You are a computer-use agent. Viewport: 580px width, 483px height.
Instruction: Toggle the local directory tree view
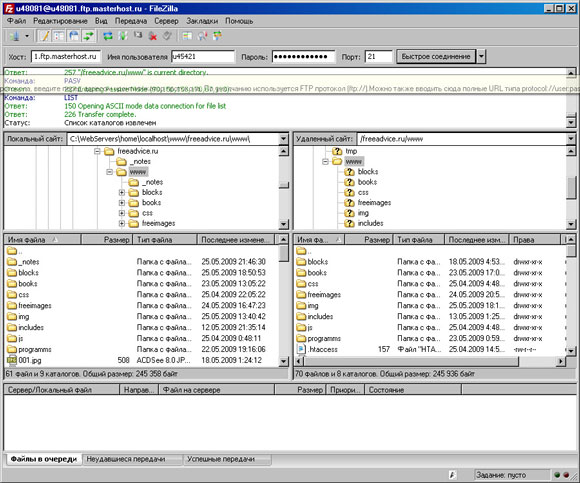(x=59, y=36)
